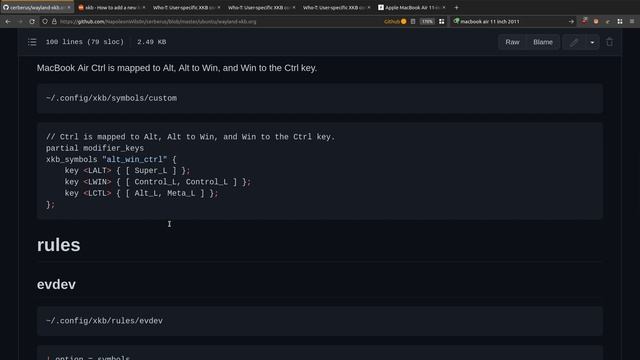640x360 pixels.
Task: Click the '~/.config/xkb/rules/evdev' path
Action: point(104,321)
